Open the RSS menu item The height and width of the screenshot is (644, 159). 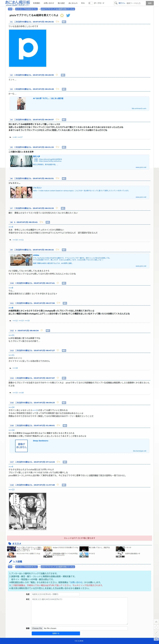pos(83,3)
